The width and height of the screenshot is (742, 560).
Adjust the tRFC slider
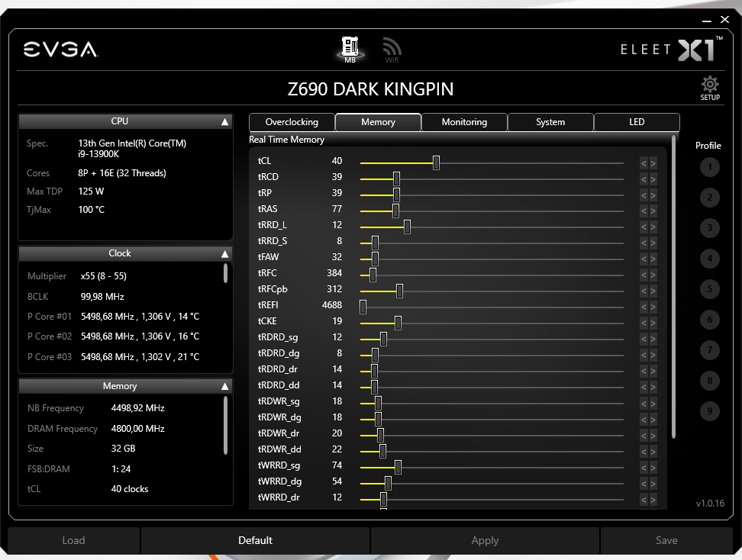click(x=371, y=274)
